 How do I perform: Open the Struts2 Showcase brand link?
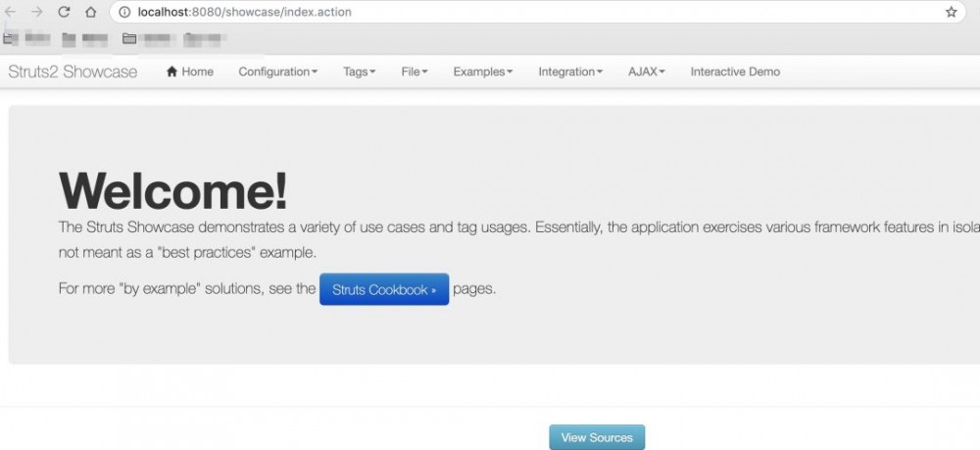(x=73, y=72)
